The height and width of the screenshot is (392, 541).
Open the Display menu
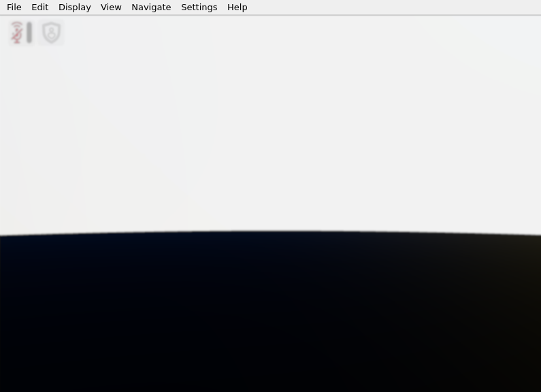coord(75,7)
